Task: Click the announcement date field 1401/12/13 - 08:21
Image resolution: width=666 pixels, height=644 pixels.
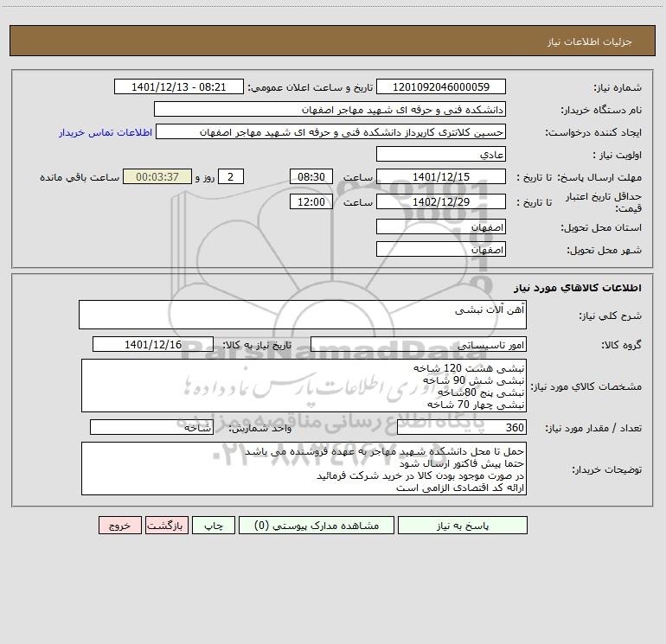Action: click(x=179, y=86)
